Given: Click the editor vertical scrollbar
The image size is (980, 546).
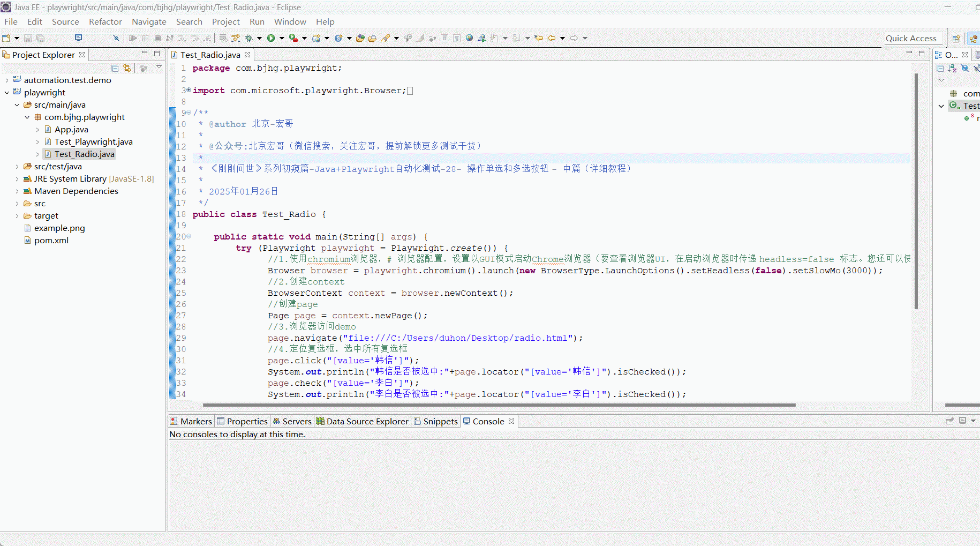Looking at the screenshot, I should coord(916,191).
